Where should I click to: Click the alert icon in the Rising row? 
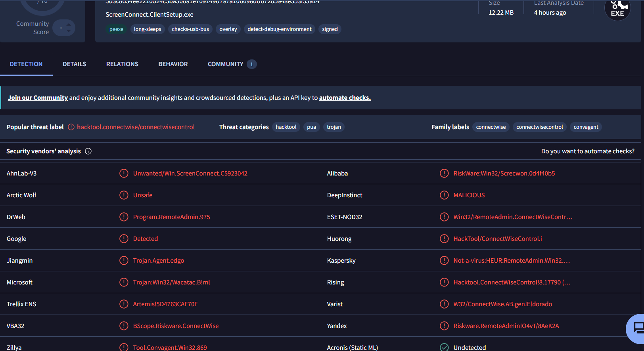tap(444, 282)
